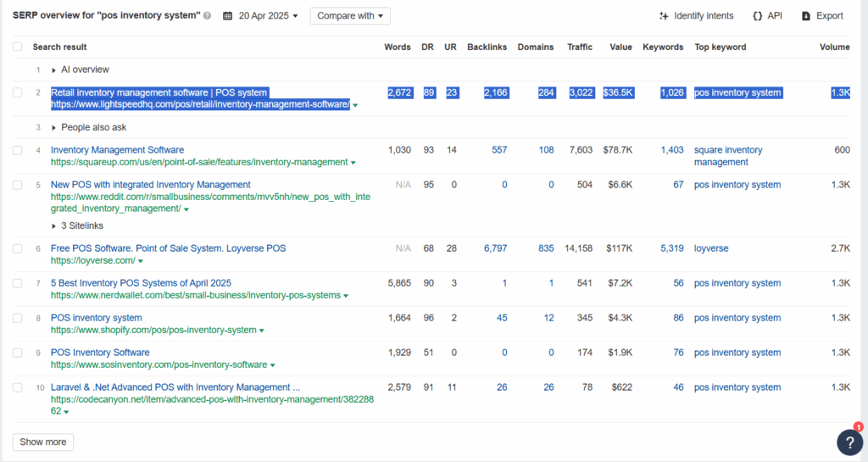Click the DR column header
The width and height of the screenshot is (868, 462).
coord(427,47)
